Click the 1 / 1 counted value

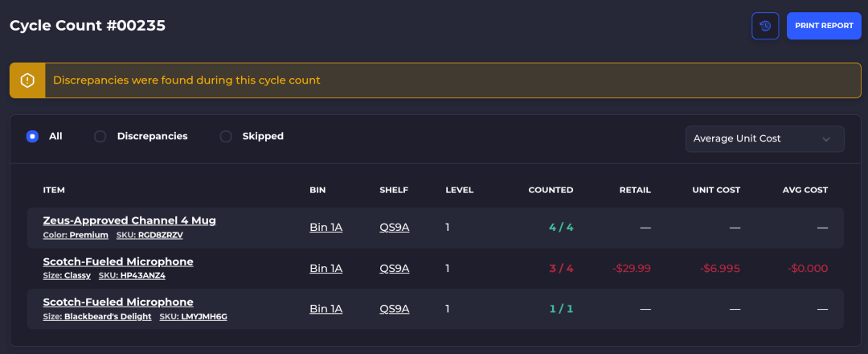click(x=561, y=309)
